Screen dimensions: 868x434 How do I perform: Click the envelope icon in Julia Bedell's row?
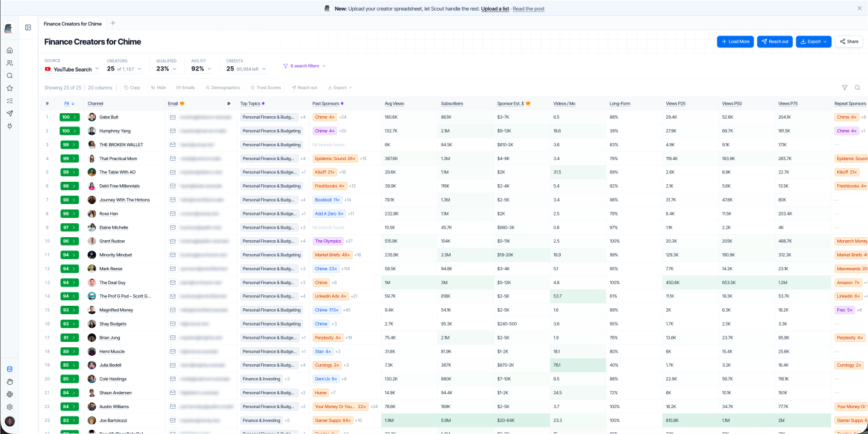172,365
